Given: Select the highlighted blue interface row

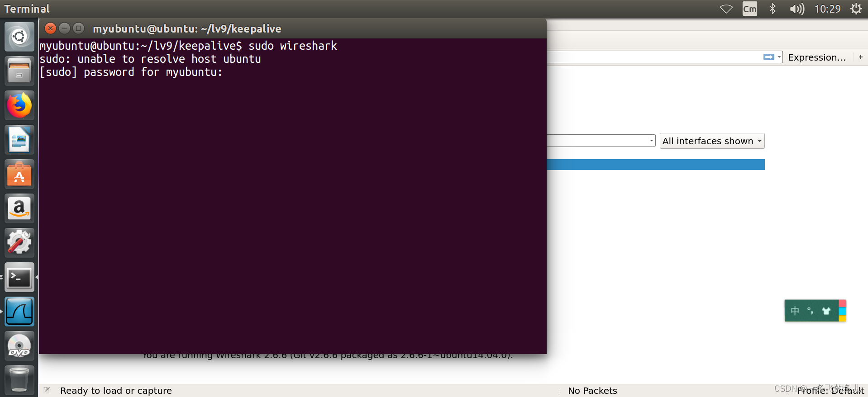Looking at the screenshot, I should 655,165.
